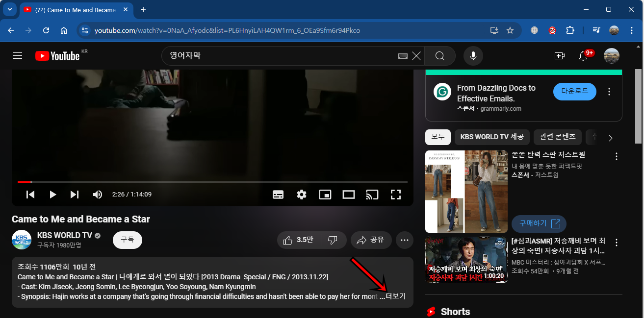The width and height of the screenshot is (644, 318).
Task: Open the player settings gear
Action: tap(302, 195)
